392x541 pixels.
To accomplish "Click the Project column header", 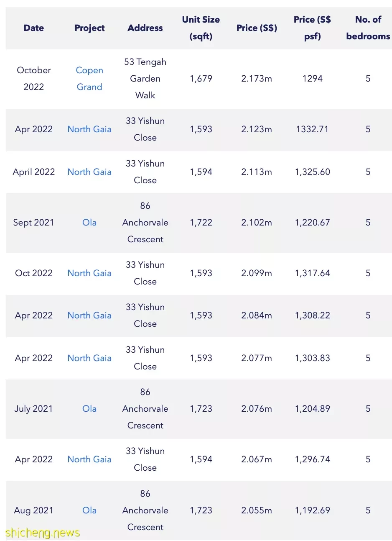I will click(89, 28).
